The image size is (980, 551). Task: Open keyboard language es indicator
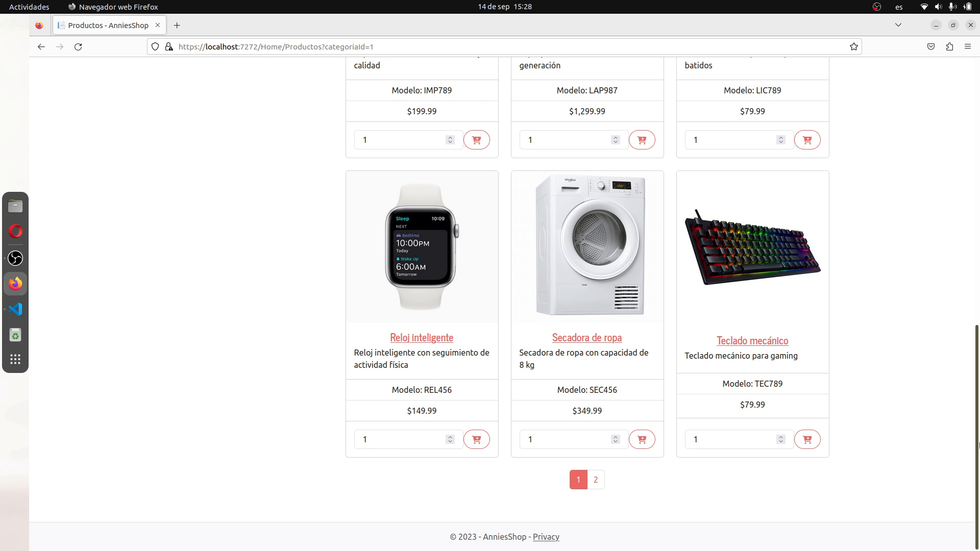click(899, 7)
